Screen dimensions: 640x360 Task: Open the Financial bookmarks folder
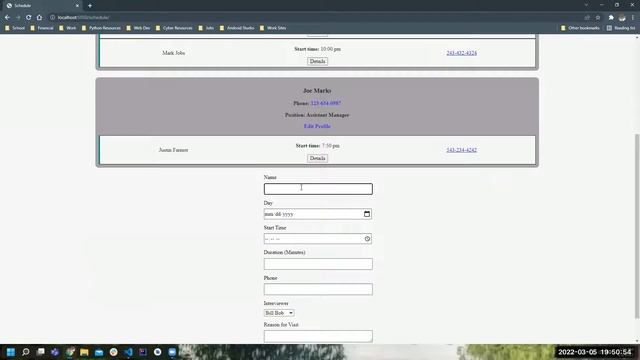[x=42, y=28]
